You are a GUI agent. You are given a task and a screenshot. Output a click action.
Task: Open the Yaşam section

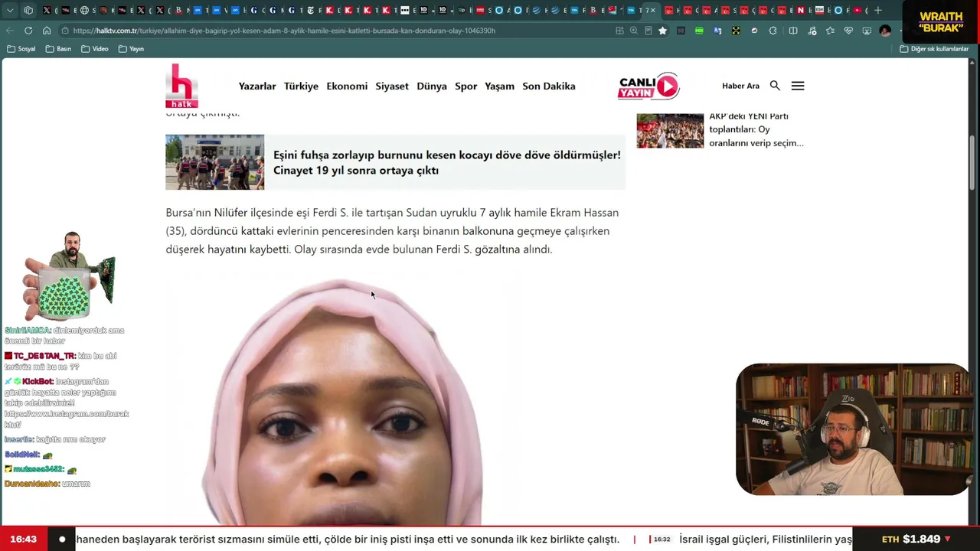[499, 86]
